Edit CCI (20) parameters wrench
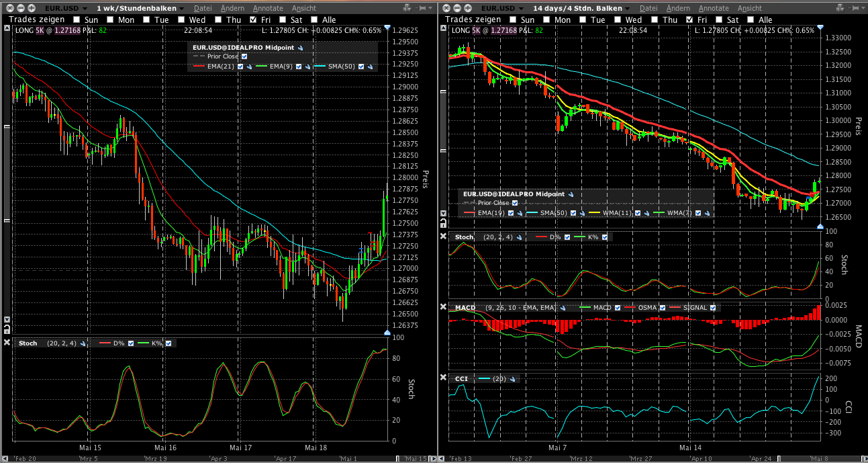Viewport: 868px width, 463px height. pos(512,379)
